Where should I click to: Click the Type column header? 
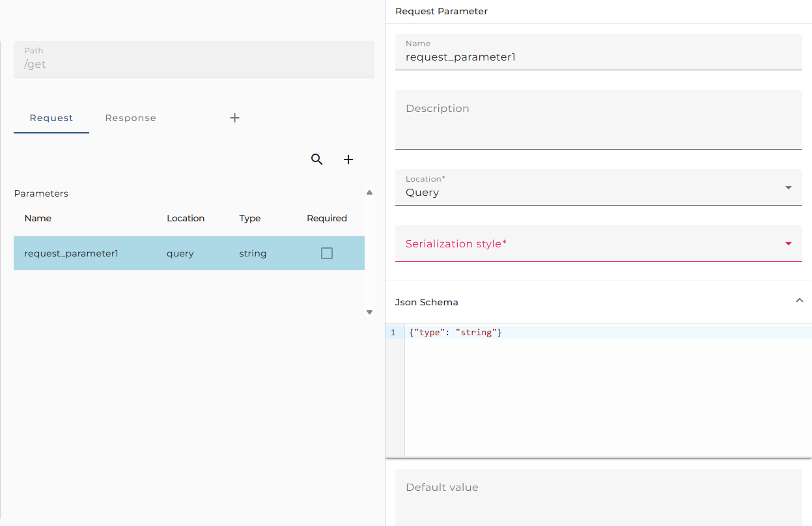[x=250, y=218]
